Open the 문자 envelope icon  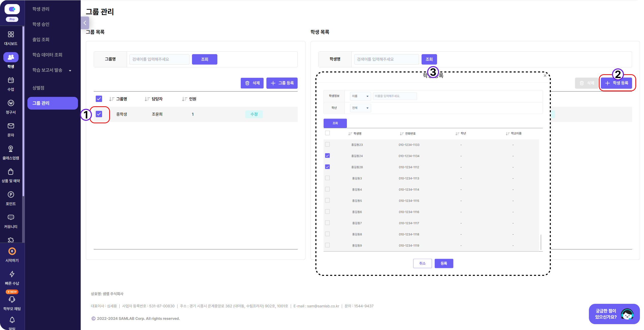(x=11, y=126)
